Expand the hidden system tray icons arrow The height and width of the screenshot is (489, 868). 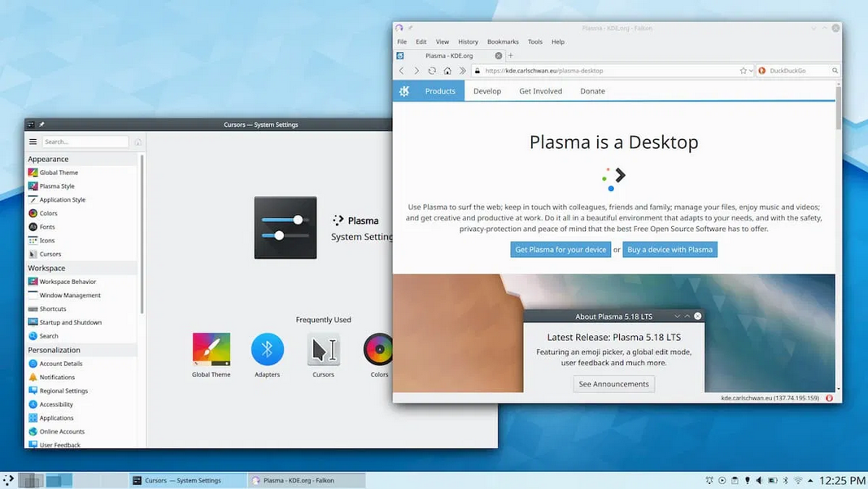click(809, 481)
